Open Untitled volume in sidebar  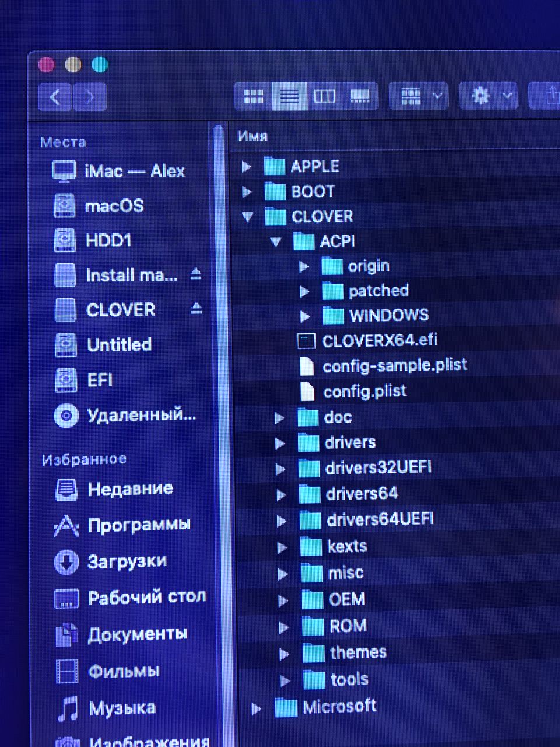tap(103, 344)
